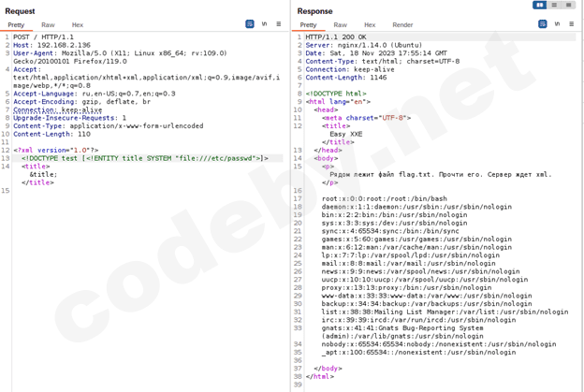The image size is (584, 392).
Task: Open the Response panel hamburger options menu
Action: (x=571, y=24)
